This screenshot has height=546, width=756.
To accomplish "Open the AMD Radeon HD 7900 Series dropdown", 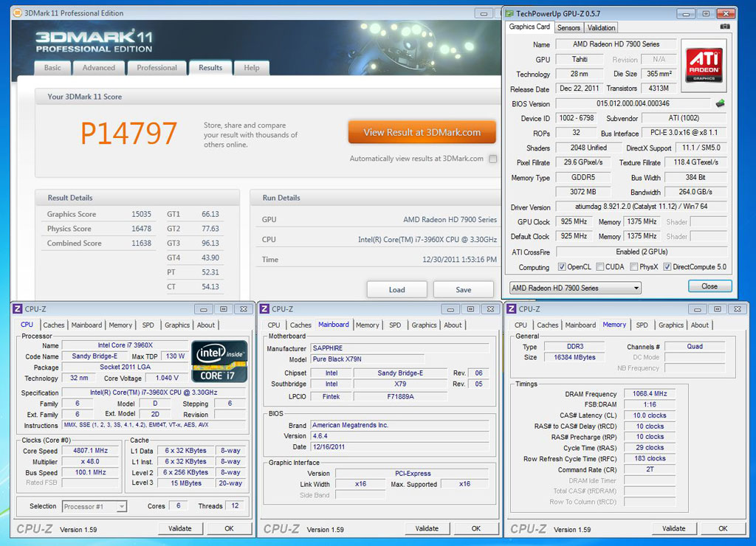I will click(575, 288).
